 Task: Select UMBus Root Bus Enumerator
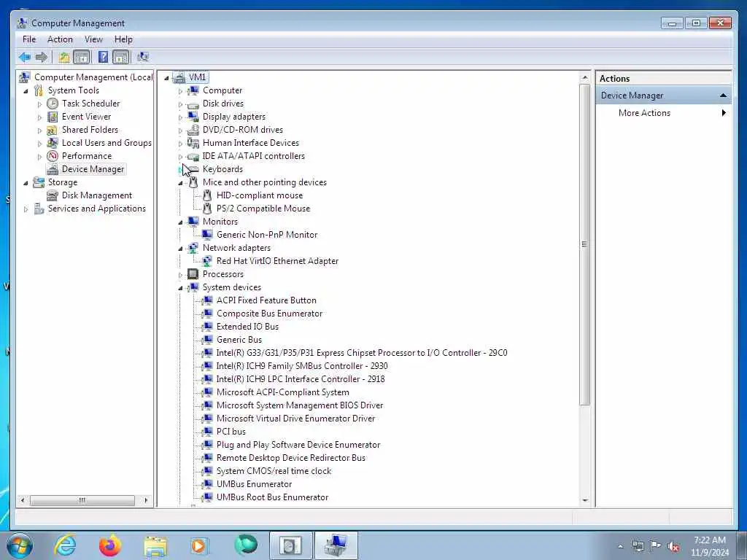pyautogui.click(x=273, y=497)
